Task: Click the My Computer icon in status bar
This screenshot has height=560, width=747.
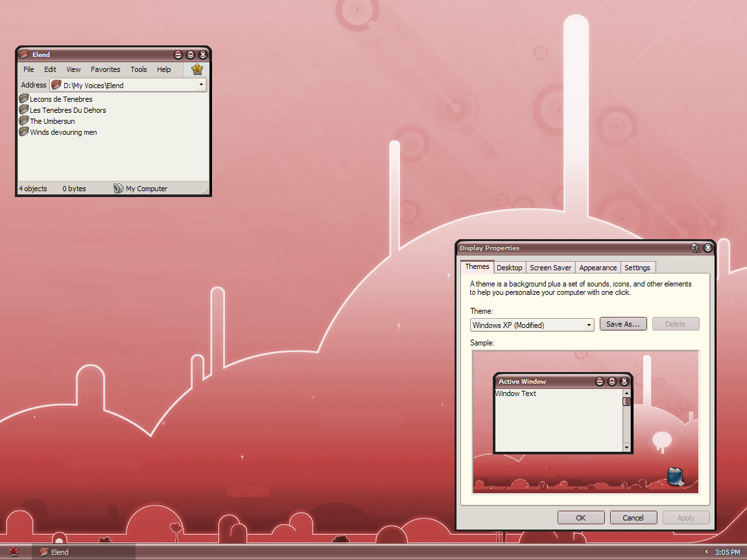Action: [x=118, y=189]
